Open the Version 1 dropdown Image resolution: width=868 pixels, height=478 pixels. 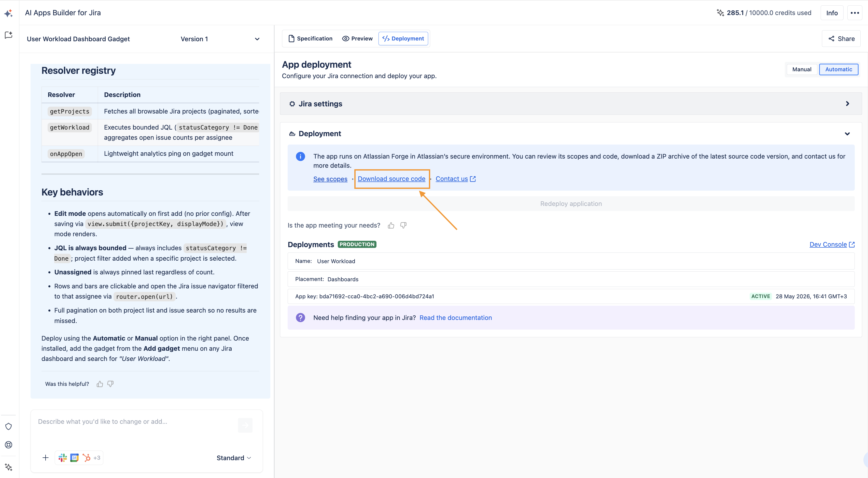[220, 39]
